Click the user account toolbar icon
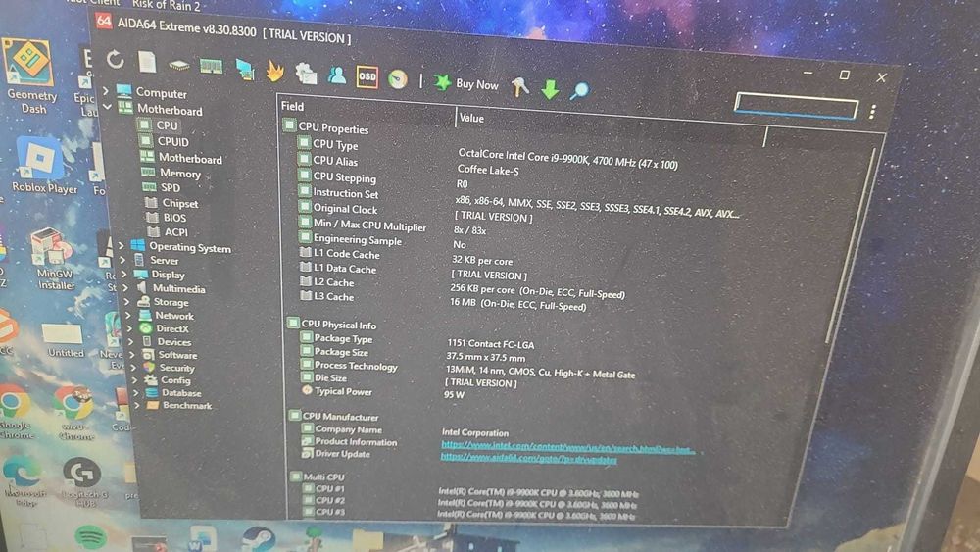 (337, 75)
